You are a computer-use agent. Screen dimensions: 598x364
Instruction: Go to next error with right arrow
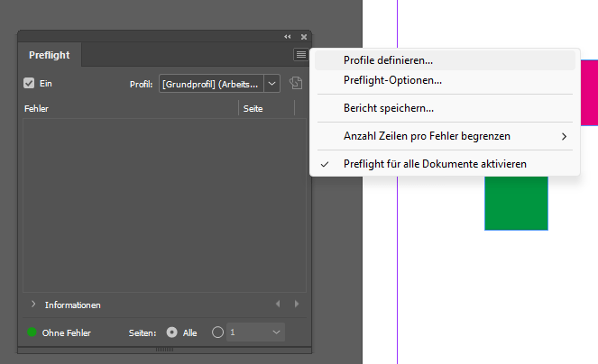pyautogui.click(x=296, y=305)
